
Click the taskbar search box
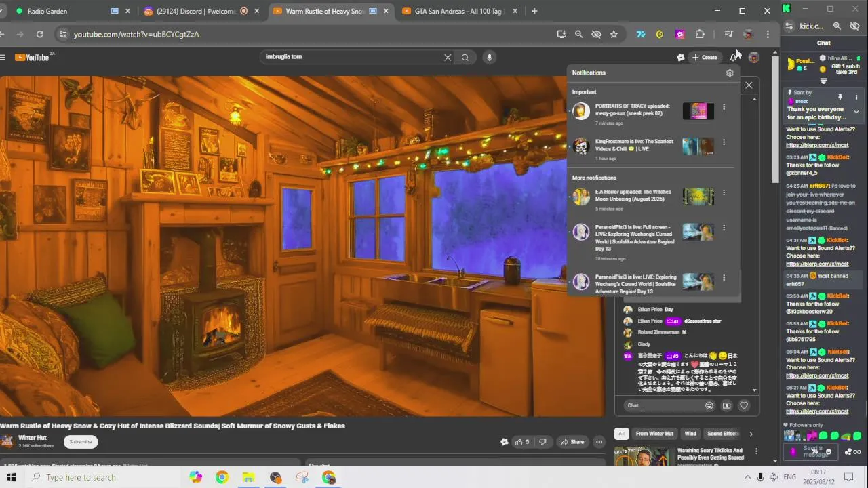(102, 477)
